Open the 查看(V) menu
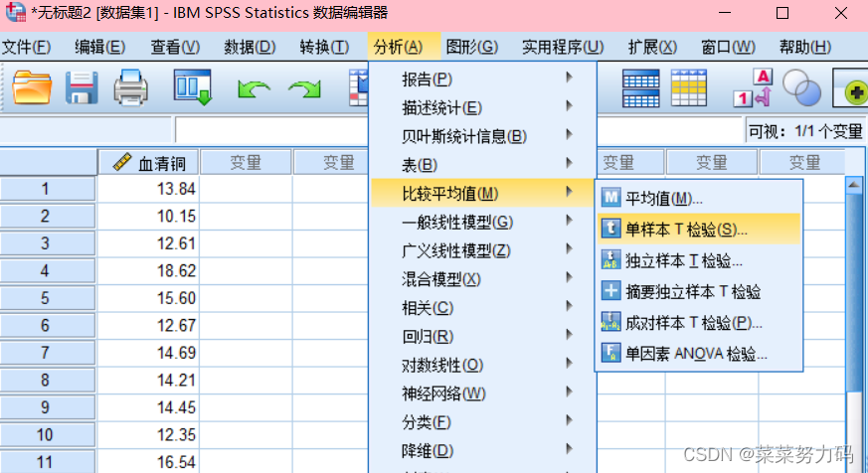The image size is (868, 473). [175, 47]
